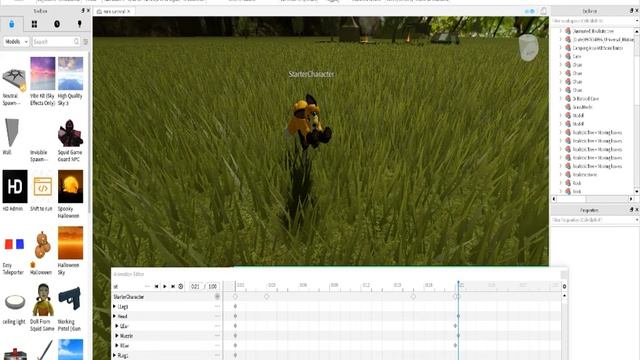Select the Easy Teleporter thumbnail
Screen dimensions: 640x360
pyautogui.click(x=14, y=244)
